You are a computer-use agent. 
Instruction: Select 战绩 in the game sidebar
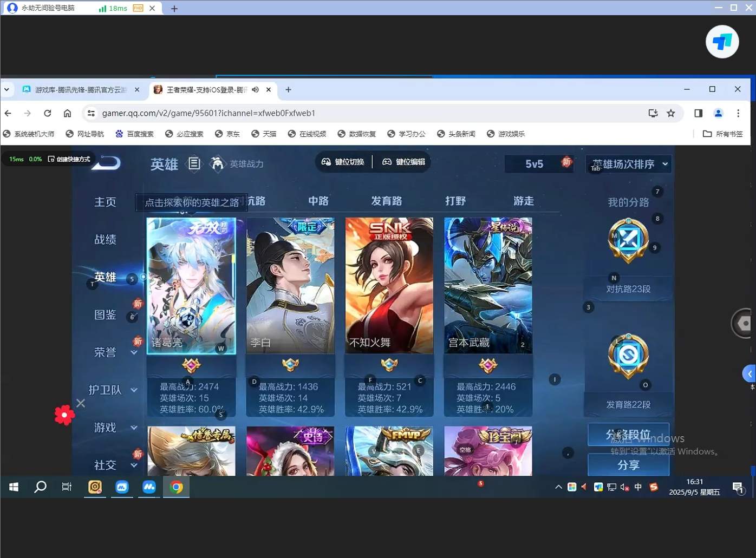[105, 239]
